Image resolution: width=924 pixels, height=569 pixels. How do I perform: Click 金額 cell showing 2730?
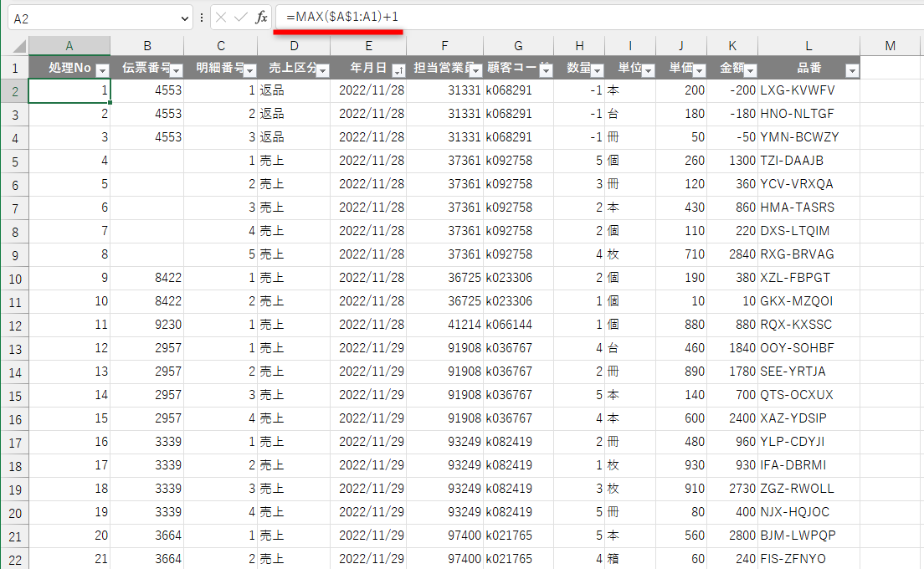(732, 489)
